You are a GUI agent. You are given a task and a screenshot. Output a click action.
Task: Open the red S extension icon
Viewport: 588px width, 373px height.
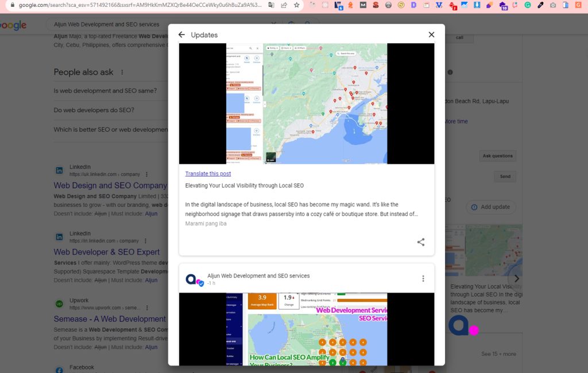[376, 5]
